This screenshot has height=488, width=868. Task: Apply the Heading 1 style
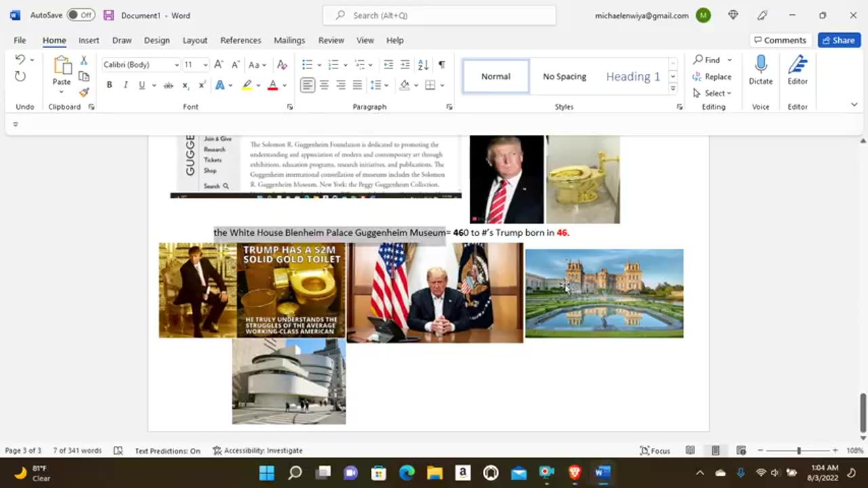coord(633,76)
